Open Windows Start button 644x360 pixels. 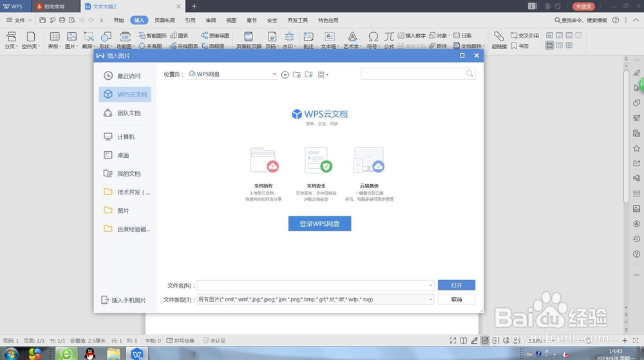click(x=10, y=354)
